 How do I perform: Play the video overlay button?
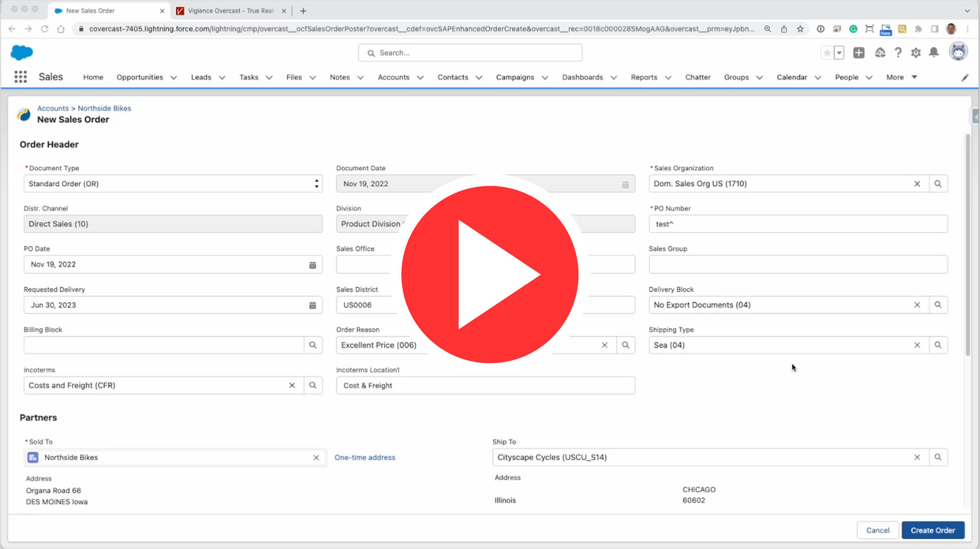pos(490,274)
